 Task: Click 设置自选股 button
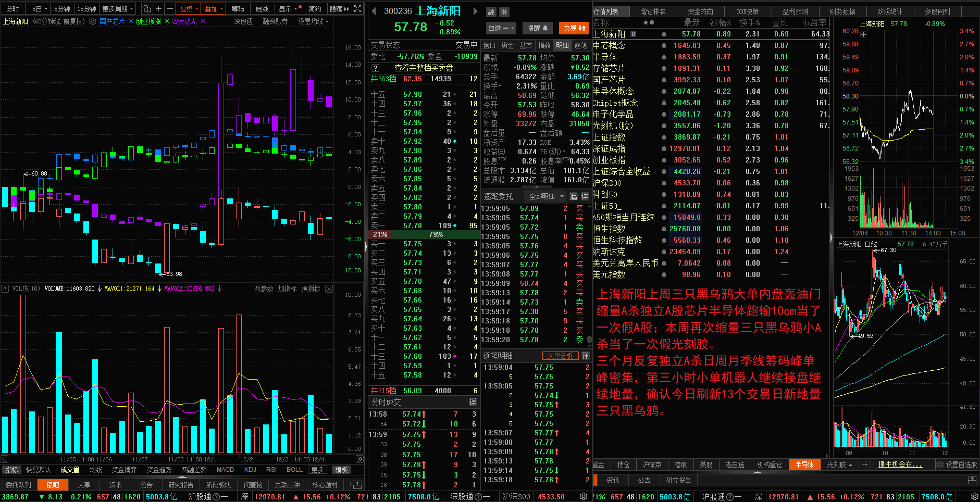point(957,465)
